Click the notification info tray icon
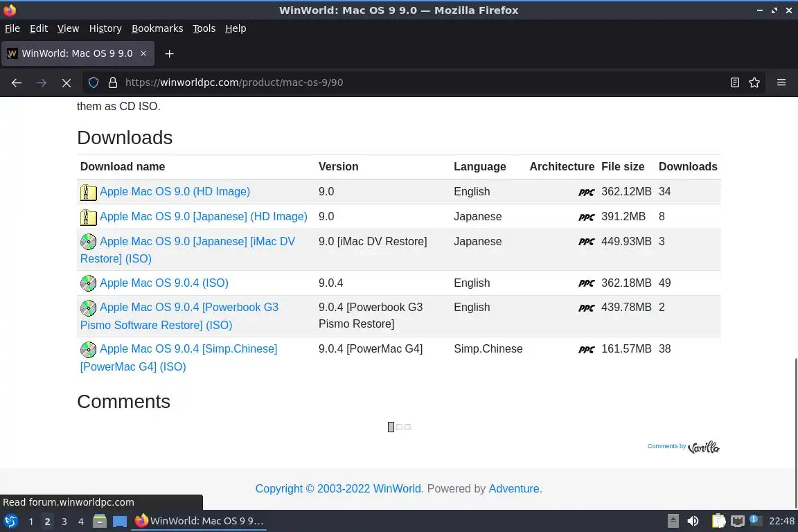This screenshot has width=798, height=532. 755,520
